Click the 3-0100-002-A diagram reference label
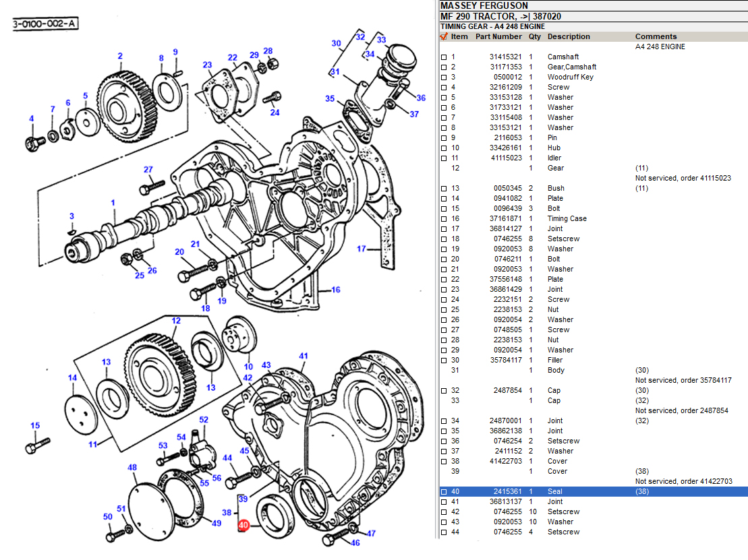 [x=45, y=24]
